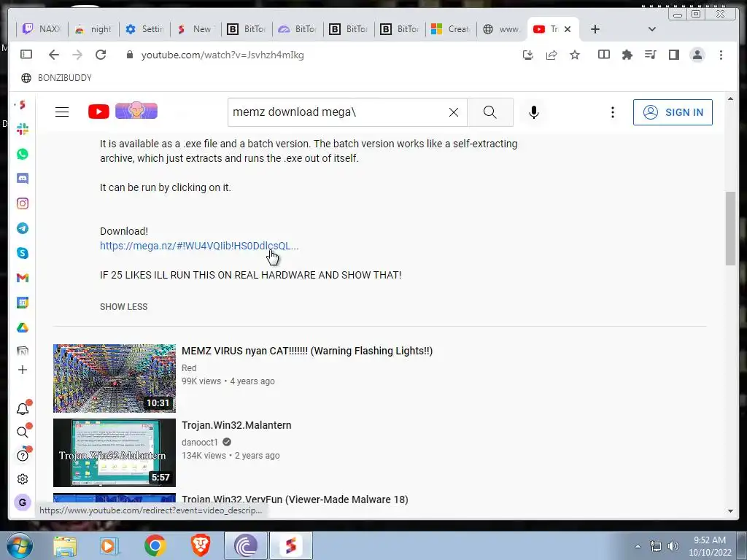The height and width of the screenshot is (560, 747).
Task: Open Instagram from the sidebar
Action: (x=23, y=203)
